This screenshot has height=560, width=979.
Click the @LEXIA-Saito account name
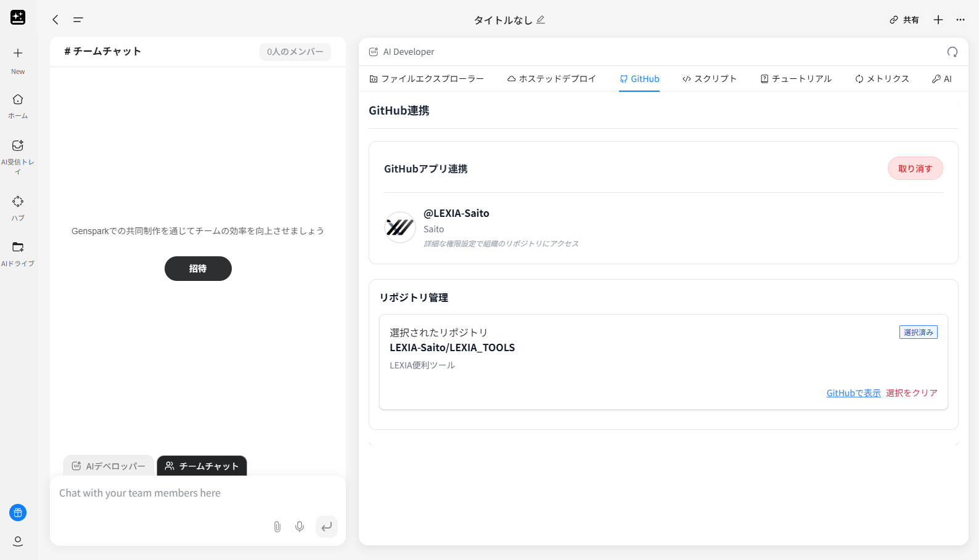tap(456, 213)
